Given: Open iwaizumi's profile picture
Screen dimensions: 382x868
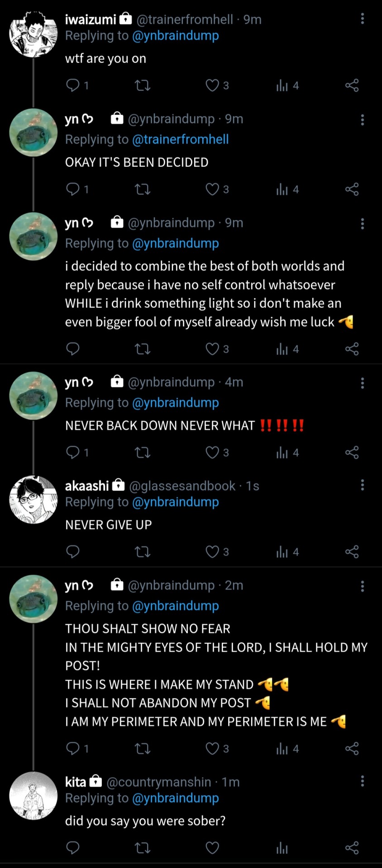Looking at the screenshot, I should point(33,33).
